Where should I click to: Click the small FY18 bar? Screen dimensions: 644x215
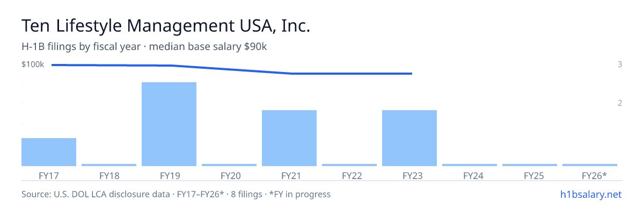109,165
